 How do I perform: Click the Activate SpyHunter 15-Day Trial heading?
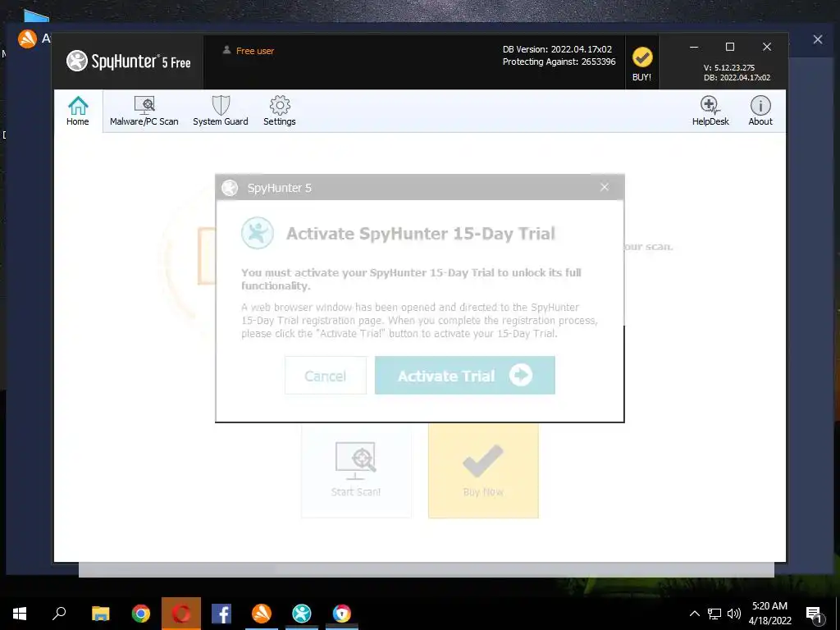point(421,234)
